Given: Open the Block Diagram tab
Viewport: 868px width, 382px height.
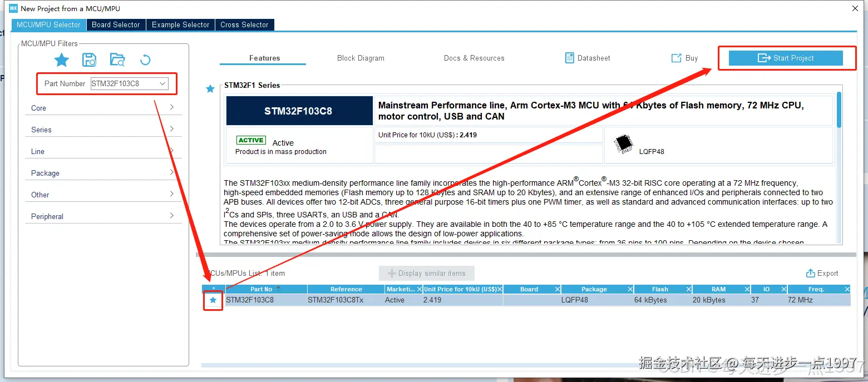Looking at the screenshot, I should [361, 58].
